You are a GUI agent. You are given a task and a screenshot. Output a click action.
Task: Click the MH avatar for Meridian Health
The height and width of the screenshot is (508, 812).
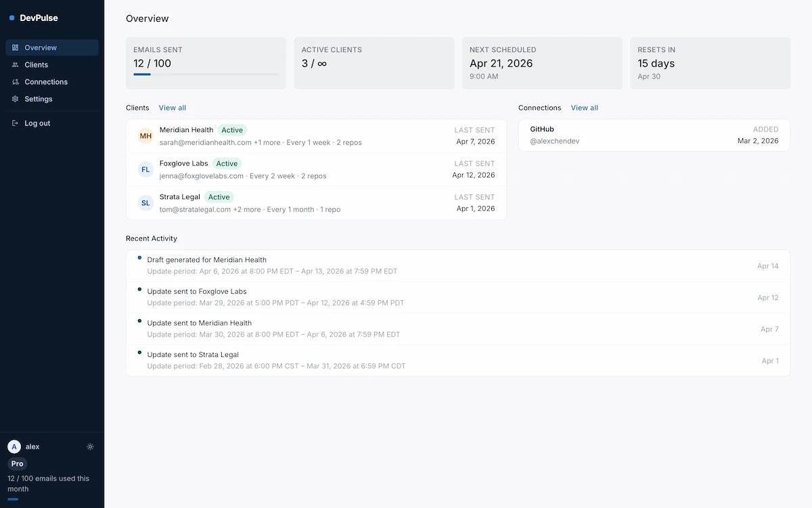coord(145,136)
